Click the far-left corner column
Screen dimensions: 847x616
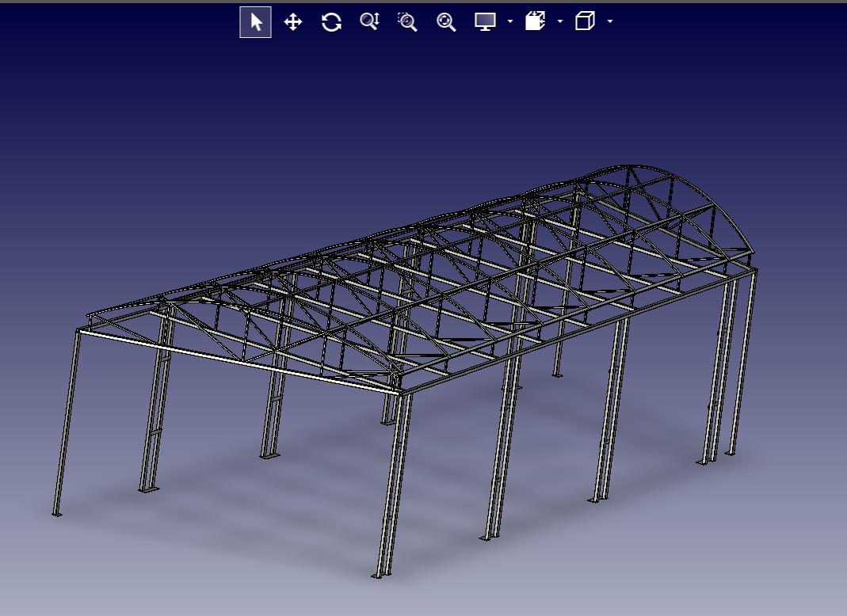(x=66, y=420)
